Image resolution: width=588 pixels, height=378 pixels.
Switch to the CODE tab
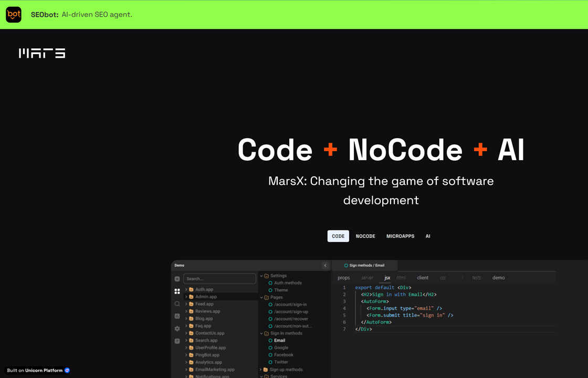pyautogui.click(x=338, y=236)
